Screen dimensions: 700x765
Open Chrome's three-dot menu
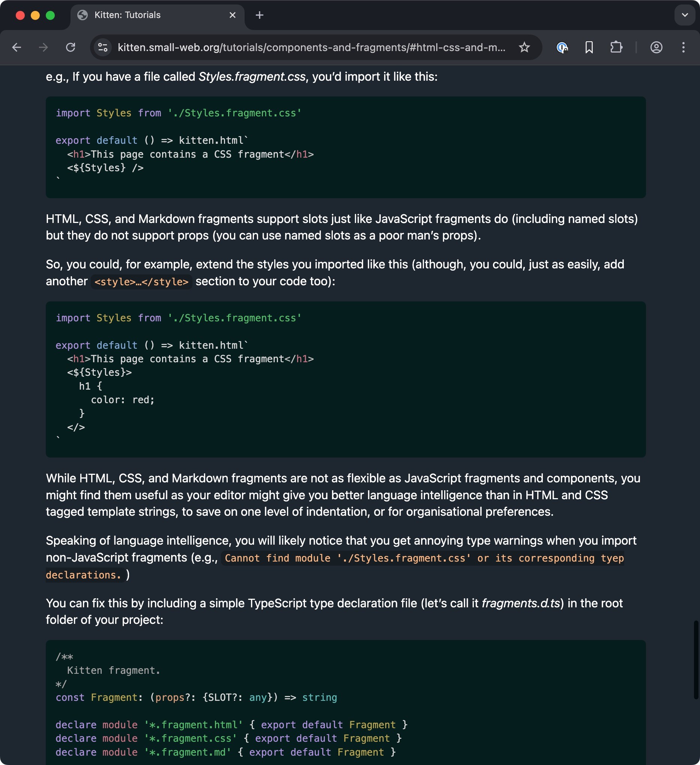click(x=683, y=47)
